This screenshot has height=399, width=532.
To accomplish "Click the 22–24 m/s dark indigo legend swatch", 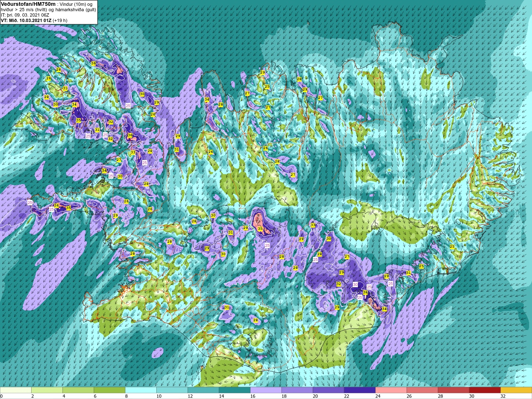I will [x=360, y=390].
